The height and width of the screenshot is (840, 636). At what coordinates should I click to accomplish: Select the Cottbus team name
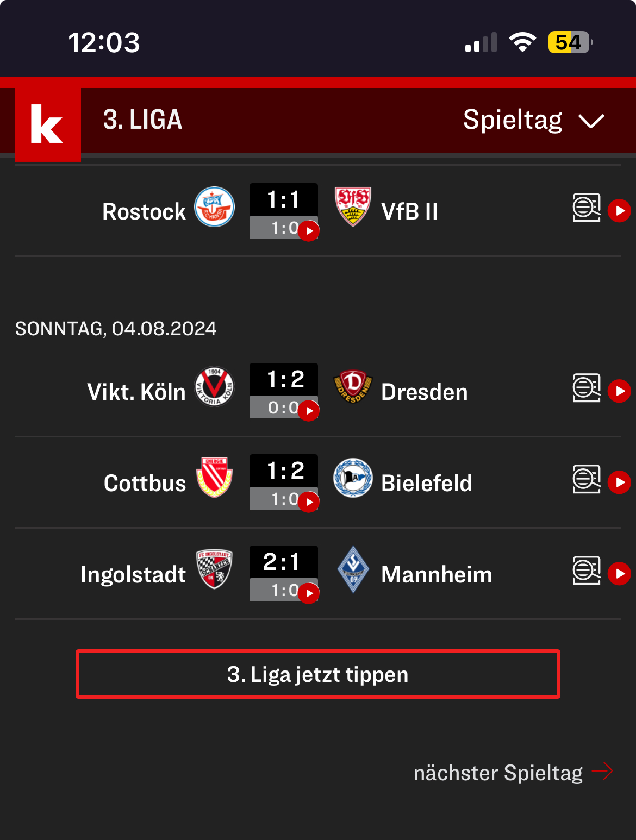[145, 483]
